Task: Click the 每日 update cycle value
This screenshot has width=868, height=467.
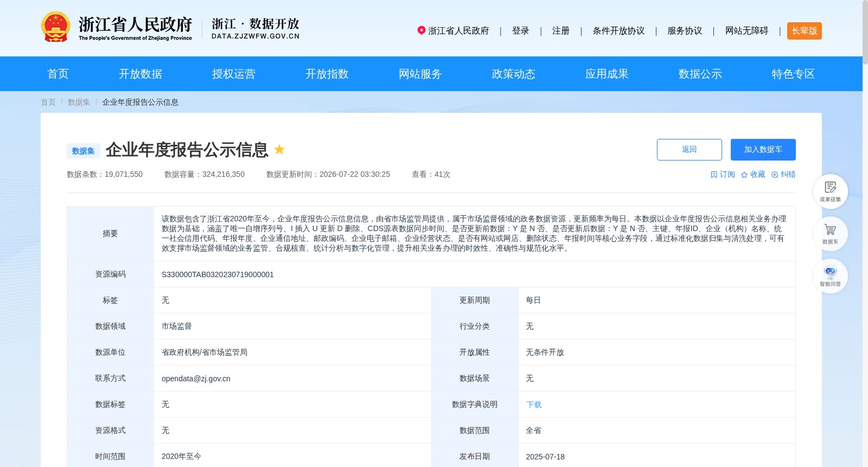Action: coord(533,300)
